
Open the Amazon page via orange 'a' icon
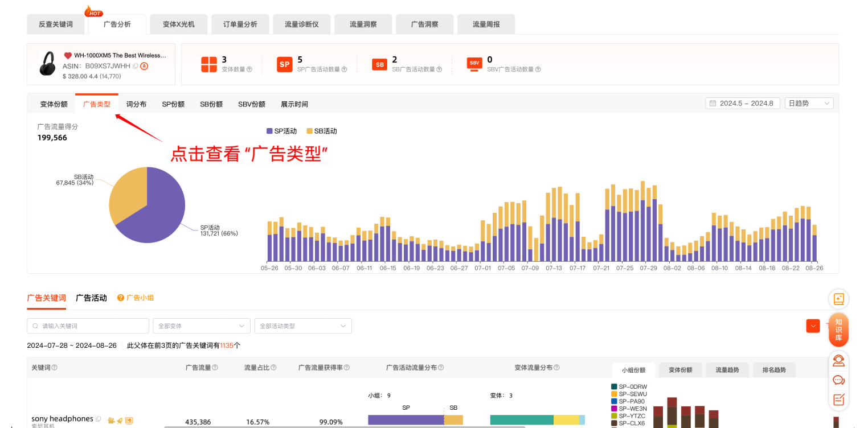coord(145,66)
